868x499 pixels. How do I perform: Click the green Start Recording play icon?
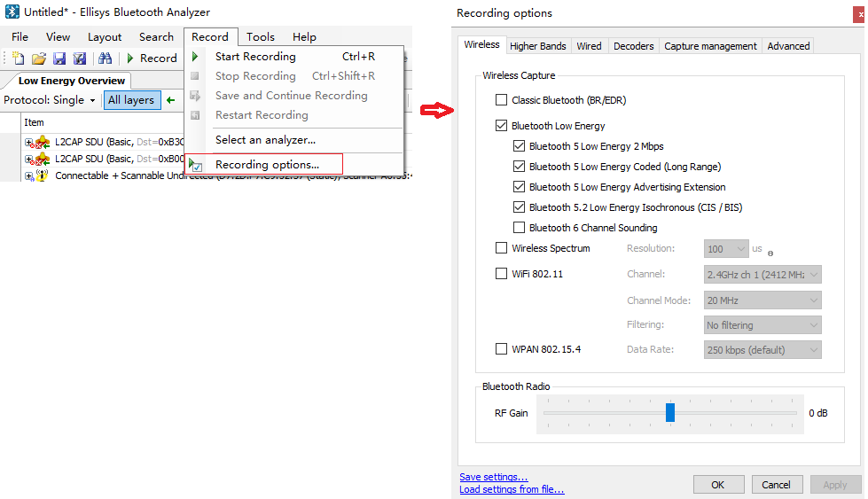coord(195,57)
